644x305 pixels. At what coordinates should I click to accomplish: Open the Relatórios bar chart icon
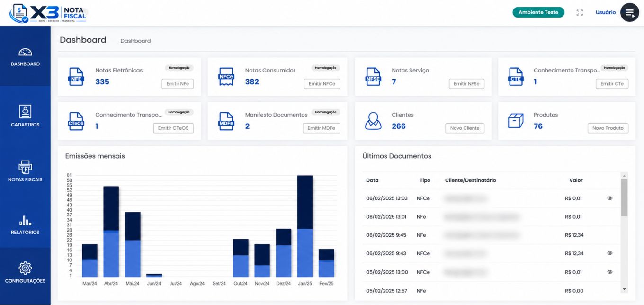(x=25, y=221)
